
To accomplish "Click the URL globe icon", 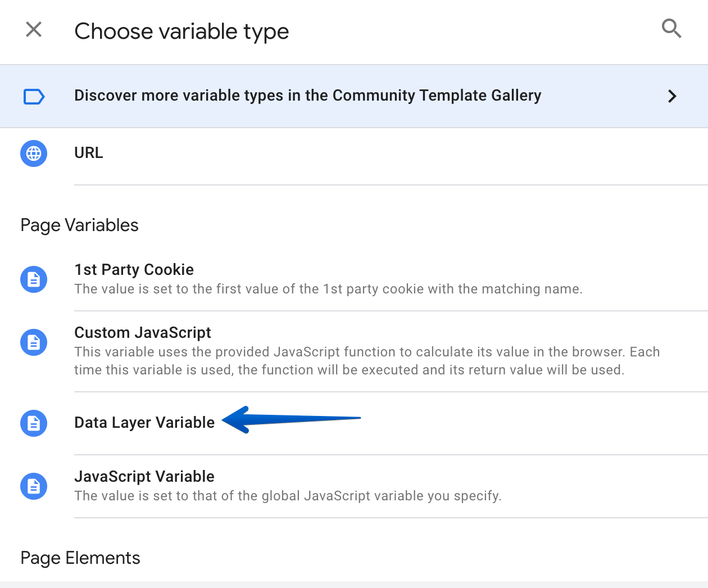I will point(34,153).
